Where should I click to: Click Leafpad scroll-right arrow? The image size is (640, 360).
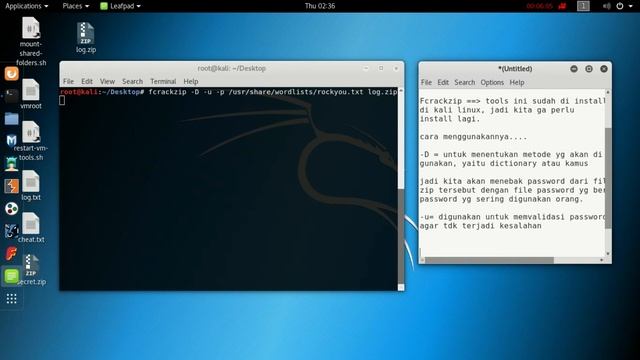click(602, 260)
